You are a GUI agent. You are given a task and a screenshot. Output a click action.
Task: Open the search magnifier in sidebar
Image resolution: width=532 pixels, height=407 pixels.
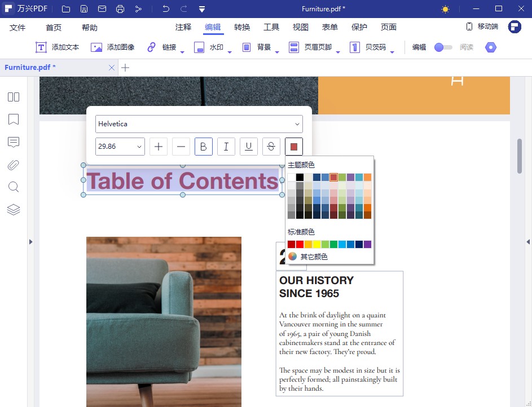tap(14, 187)
